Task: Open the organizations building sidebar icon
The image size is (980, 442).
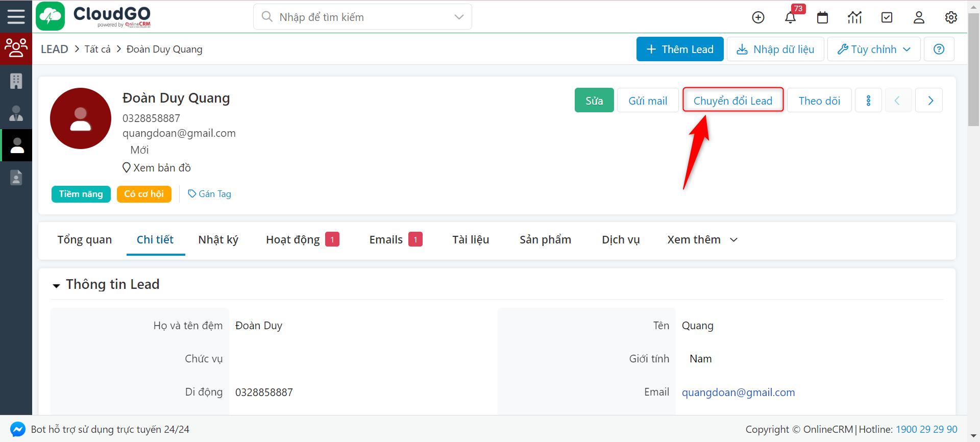Action: click(16, 81)
